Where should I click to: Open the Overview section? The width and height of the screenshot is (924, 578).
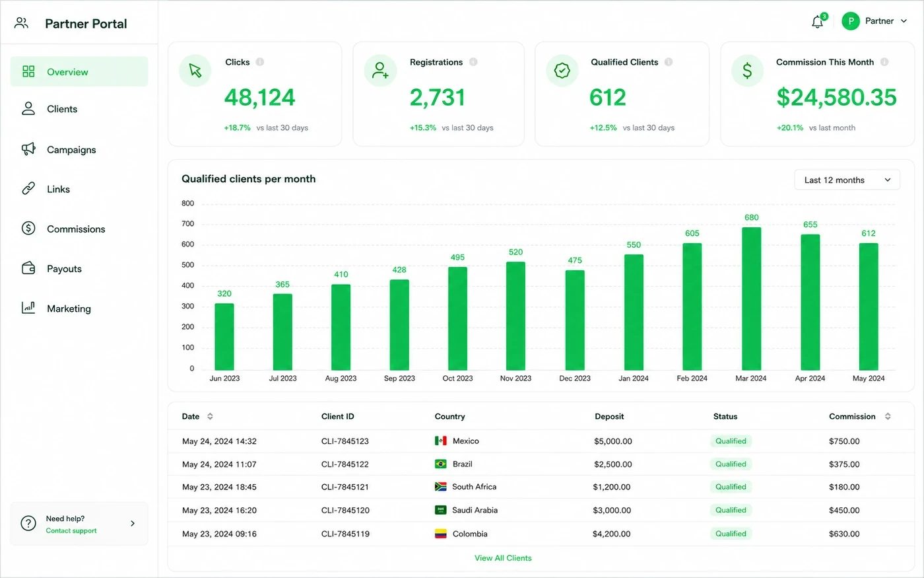(x=79, y=71)
